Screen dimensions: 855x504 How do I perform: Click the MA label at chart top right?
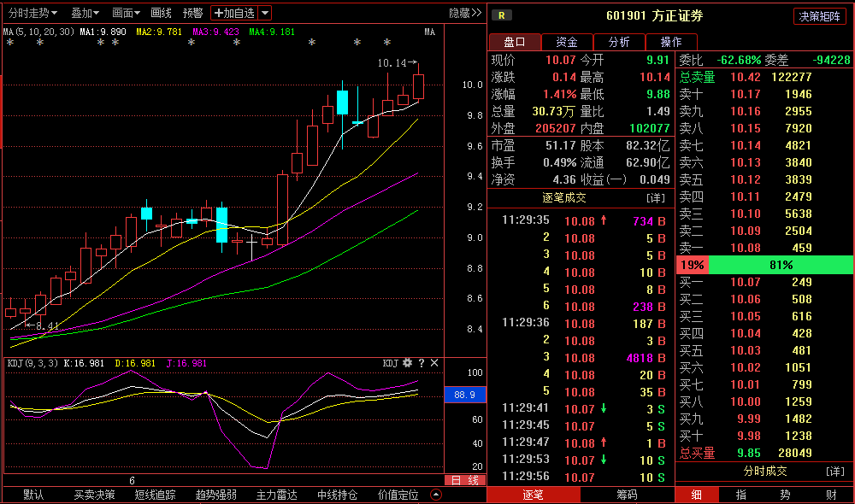(429, 32)
